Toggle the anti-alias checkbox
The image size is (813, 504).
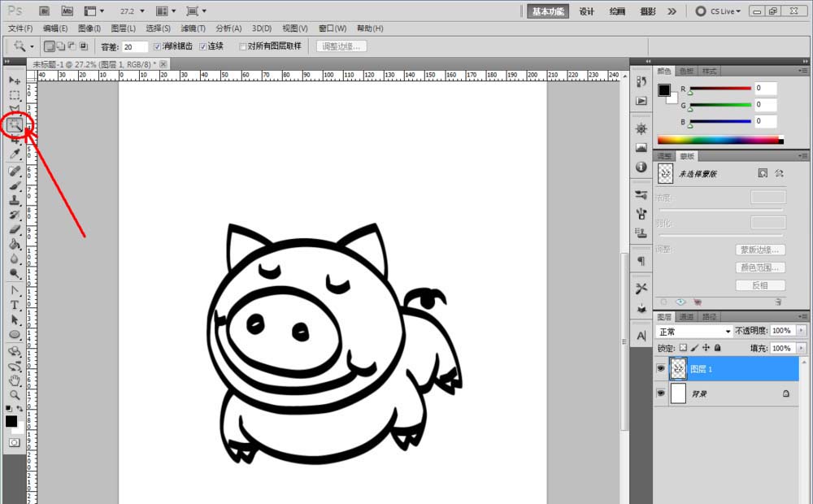coord(157,46)
